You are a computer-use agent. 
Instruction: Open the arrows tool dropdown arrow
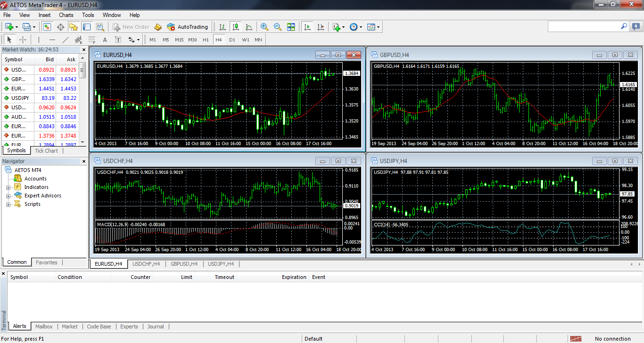[x=138, y=40]
